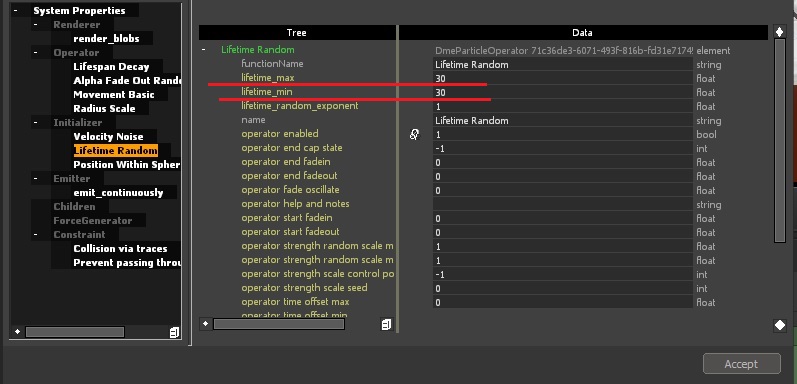
Task: Edit operator end fadeout value
Action: pos(563,176)
